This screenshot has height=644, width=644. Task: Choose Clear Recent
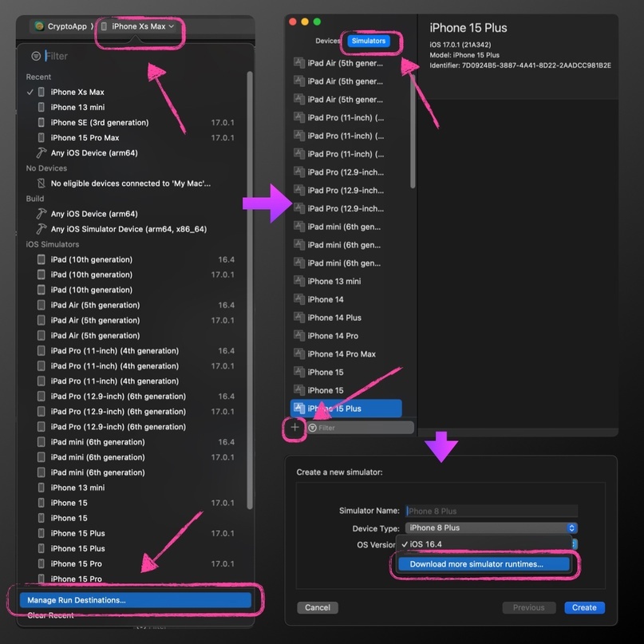tap(50, 615)
